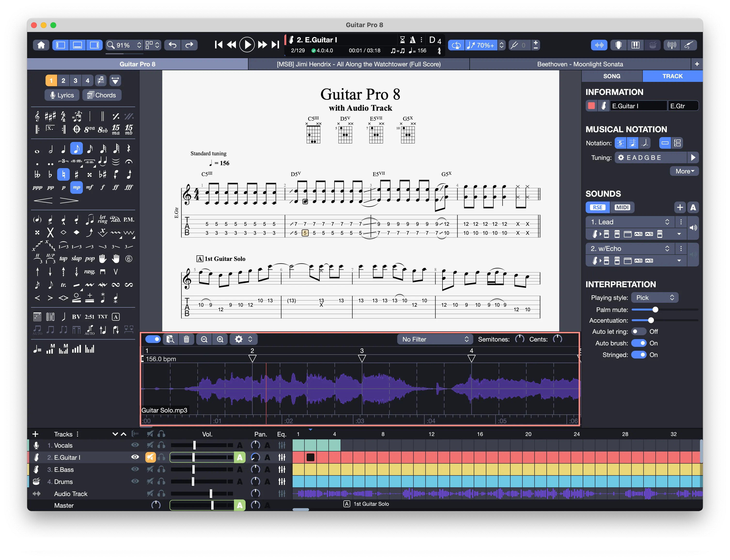
Task: Open the Playing style Pick dropdown
Action: (x=655, y=298)
